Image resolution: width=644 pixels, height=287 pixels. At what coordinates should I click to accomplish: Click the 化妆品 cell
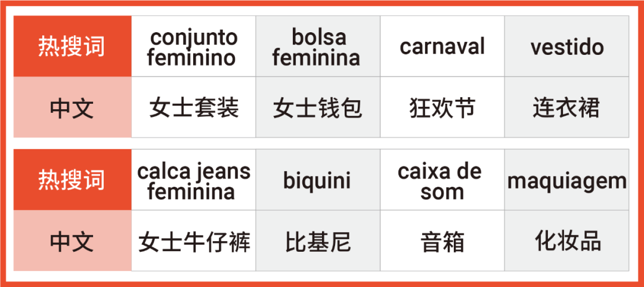point(566,242)
